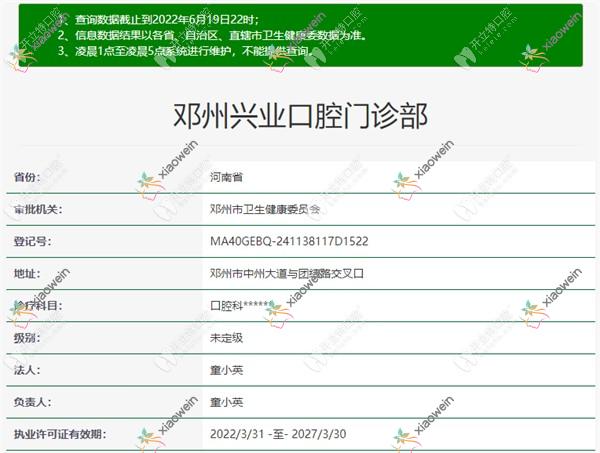Click the 地址 label
Viewport: 600px width, 453px height.
point(27,274)
